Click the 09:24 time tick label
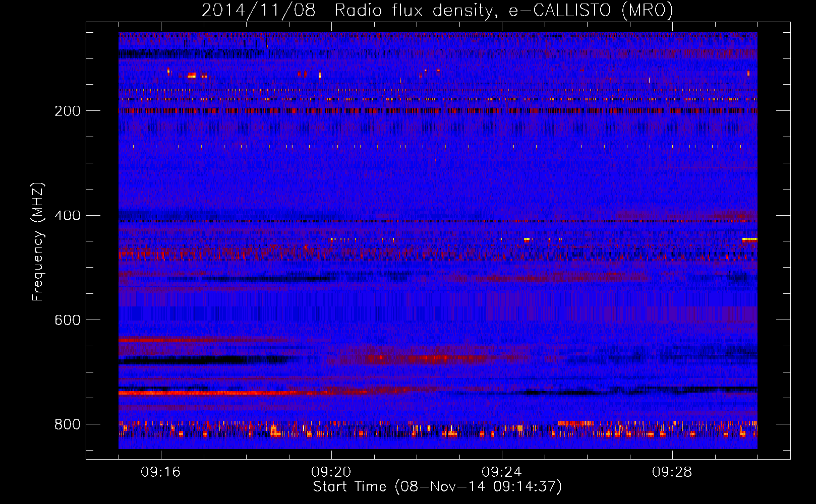816x504 pixels. (502, 472)
